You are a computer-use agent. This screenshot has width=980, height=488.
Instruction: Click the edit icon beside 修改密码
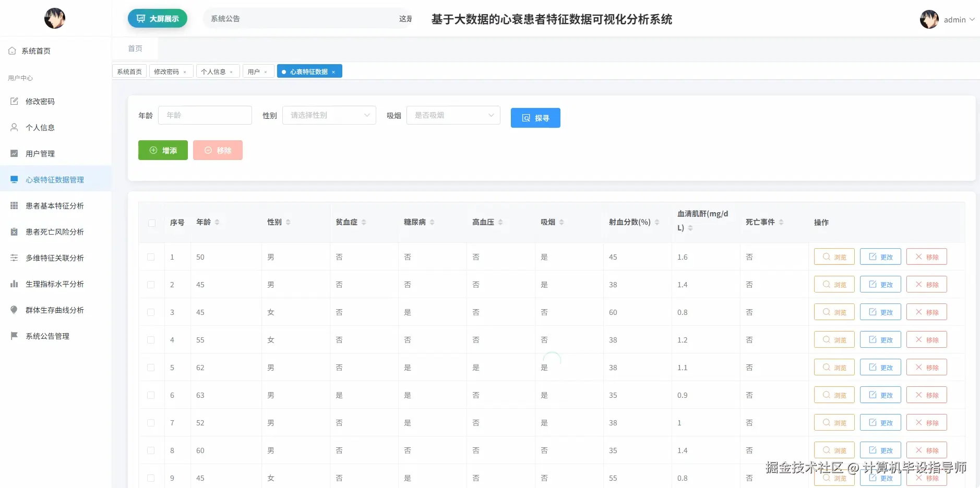tap(14, 101)
